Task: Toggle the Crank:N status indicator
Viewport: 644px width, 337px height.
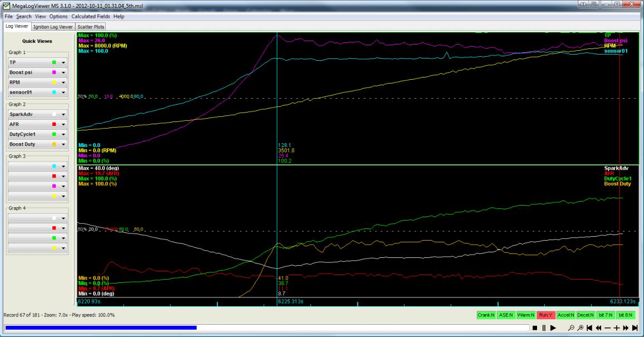Action: [487, 315]
